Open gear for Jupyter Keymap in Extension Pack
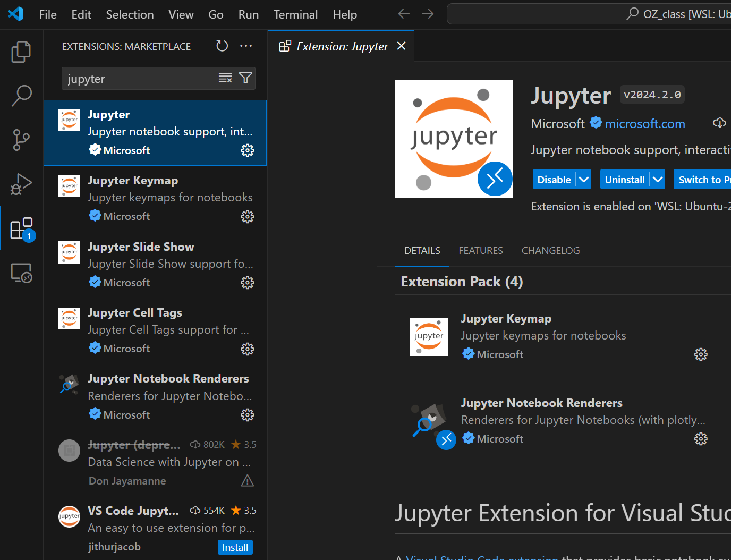The image size is (731, 560). [701, 354]
